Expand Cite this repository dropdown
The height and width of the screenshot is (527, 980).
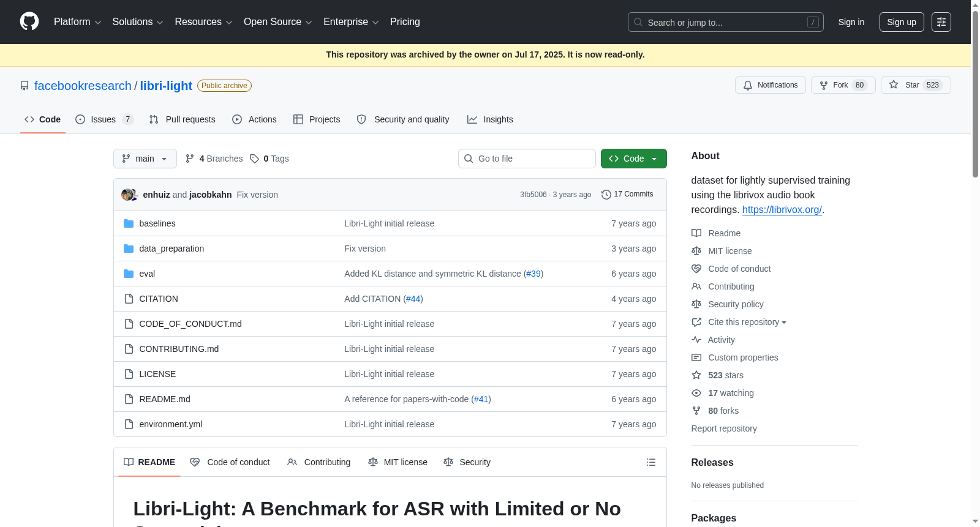pyautogui.click(x=747, y=322)
